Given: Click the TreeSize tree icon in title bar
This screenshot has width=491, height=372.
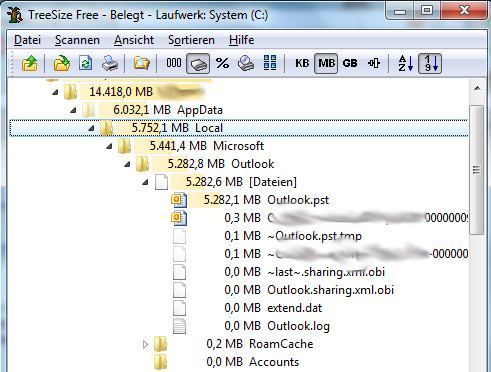Looking at the screenshot, I should click(x=15, y=15).
